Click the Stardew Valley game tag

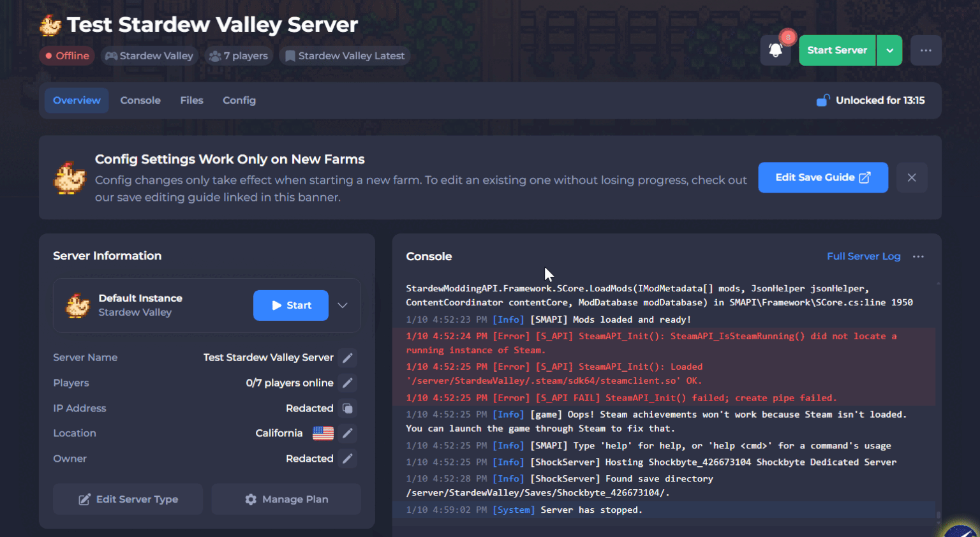(149, 56)
